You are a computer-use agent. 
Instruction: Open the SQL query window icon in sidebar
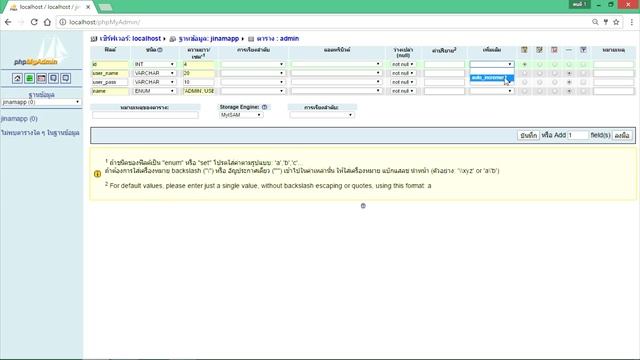coord(41,78)
